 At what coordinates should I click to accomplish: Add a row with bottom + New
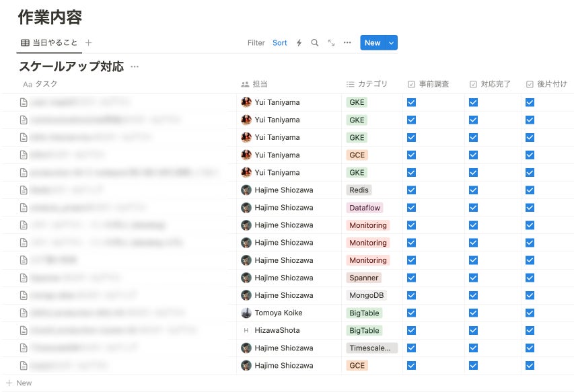coord(19,383)
